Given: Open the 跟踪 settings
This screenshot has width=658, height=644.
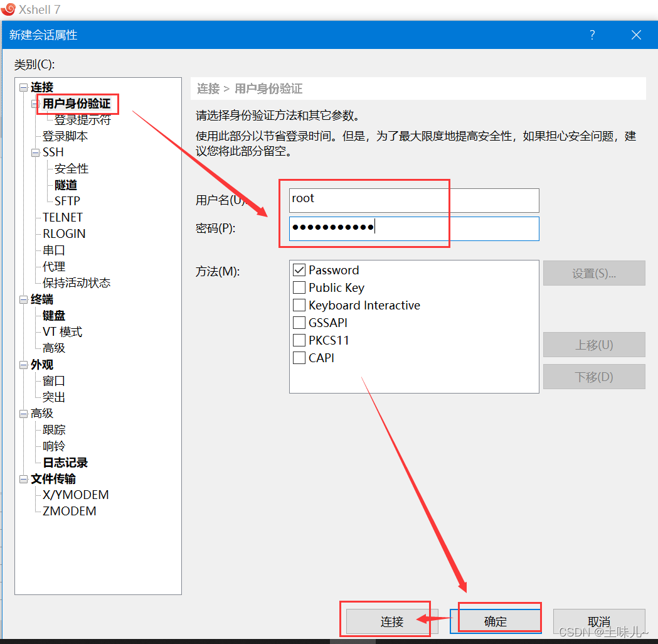Looking at the screenshot, I should pos(54,430).
